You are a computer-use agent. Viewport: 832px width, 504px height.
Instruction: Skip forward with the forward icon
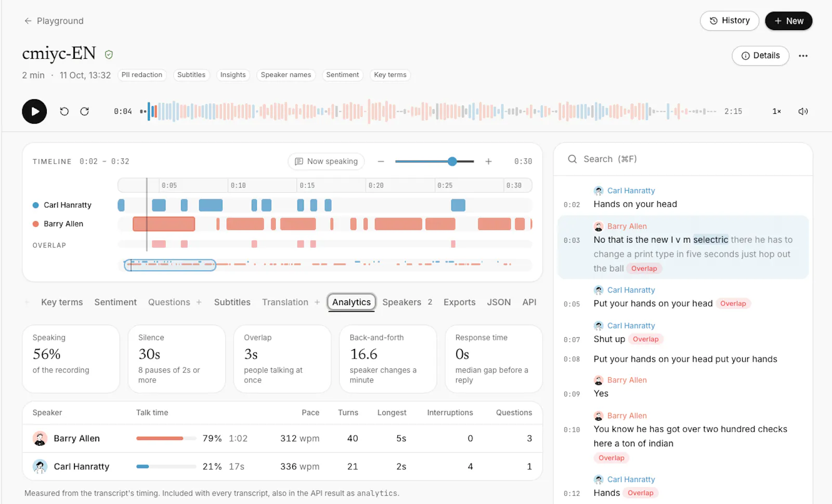(x=84, y=111)
